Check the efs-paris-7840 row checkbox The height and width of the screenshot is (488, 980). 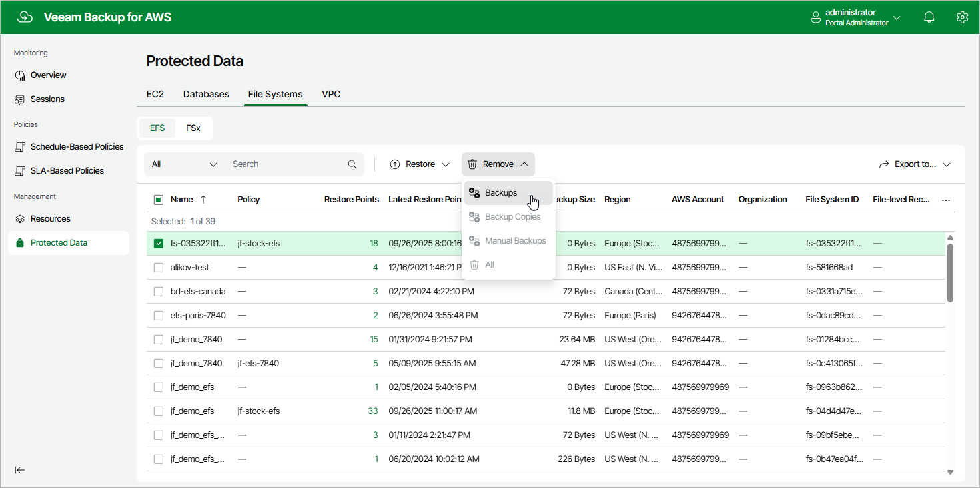159,316
